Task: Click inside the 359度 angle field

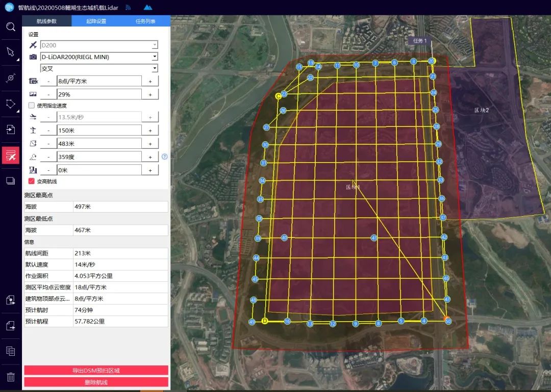Action: coord(99,157)
